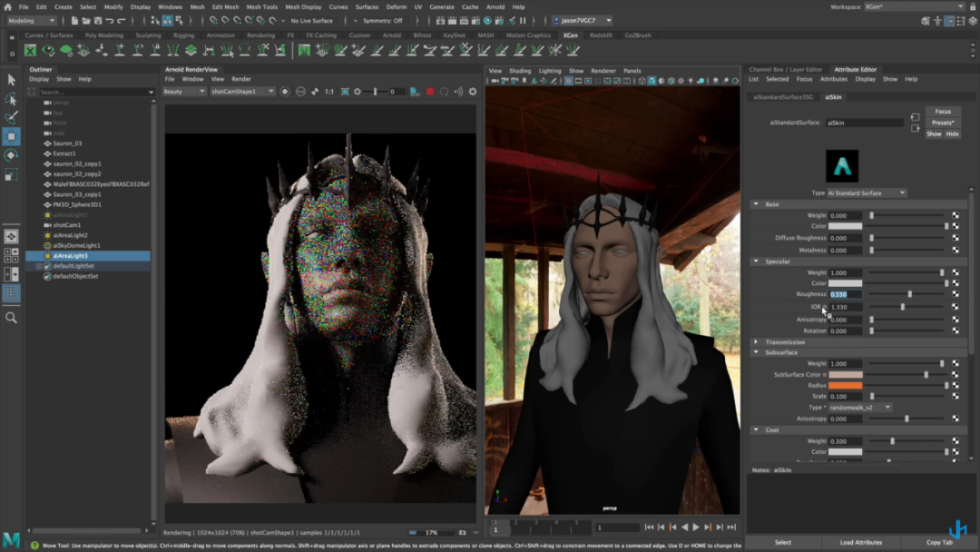Click the Presets* button
This screenshot has width=980, height=552.
[943, 123]
